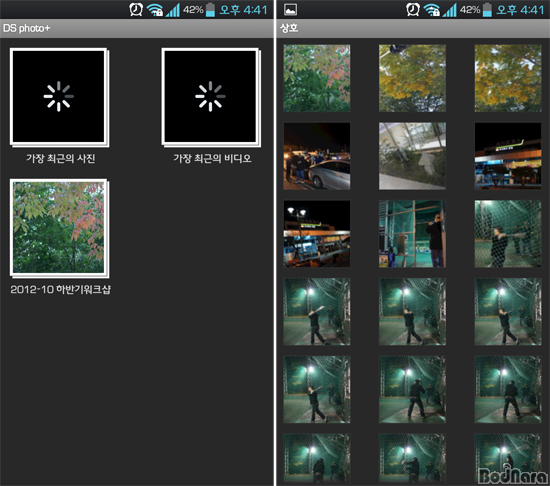
Task: Open the first green-red leaves photo in grid
Action: click(317, 78)
